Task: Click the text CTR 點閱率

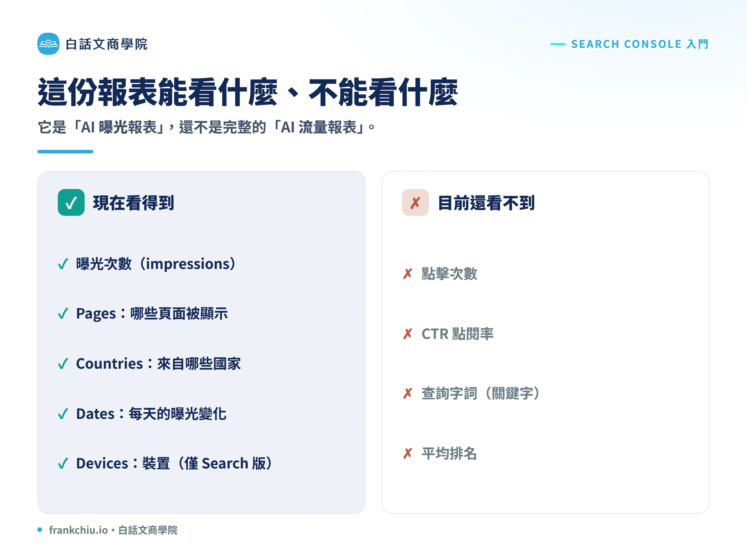Action: [x=458, y=334]
